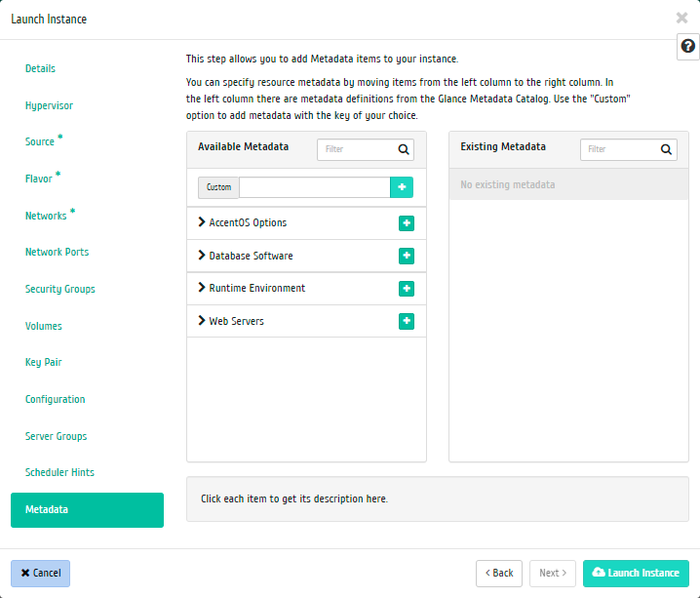The height and width of the screenshot is (598, 700).
Task: Click the Custom metadata key input
Action: (x=315, y=187)
